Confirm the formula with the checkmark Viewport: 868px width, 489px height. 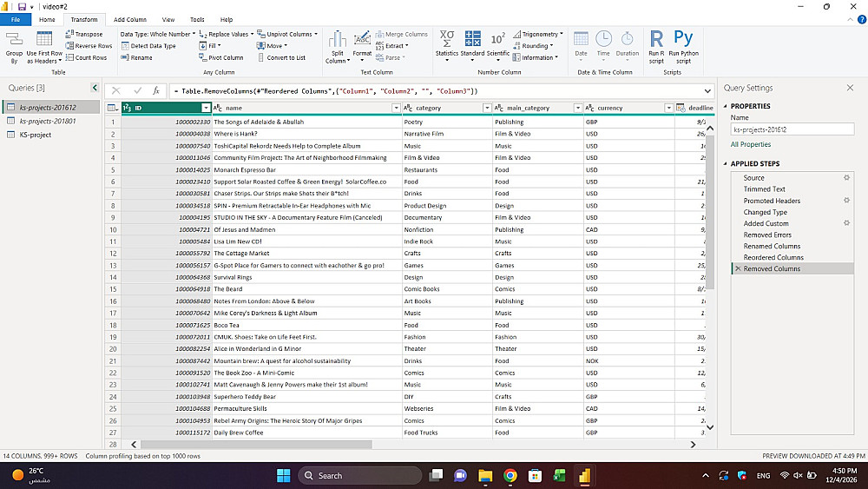(x=137, y=90)
